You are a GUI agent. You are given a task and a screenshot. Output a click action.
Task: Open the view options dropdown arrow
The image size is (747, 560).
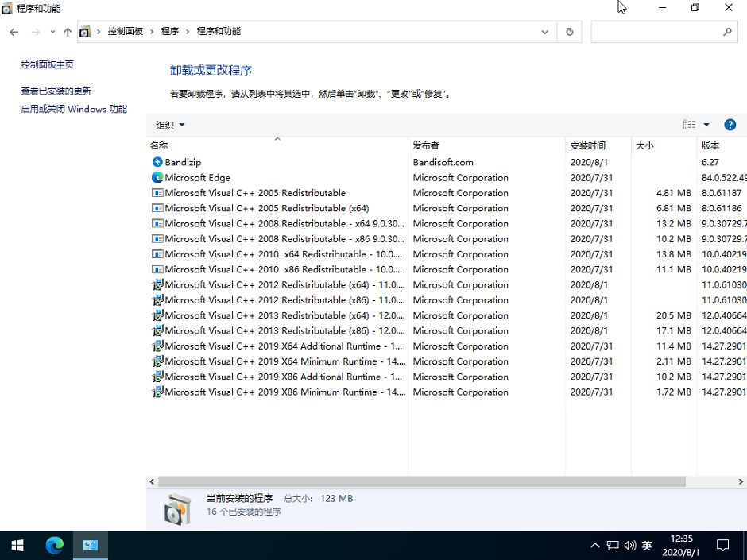pyautogui.click(x=706, y=125)
